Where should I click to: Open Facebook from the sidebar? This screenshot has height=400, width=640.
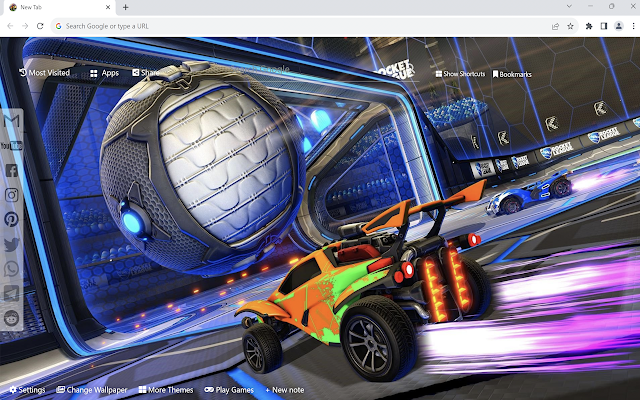11,170
